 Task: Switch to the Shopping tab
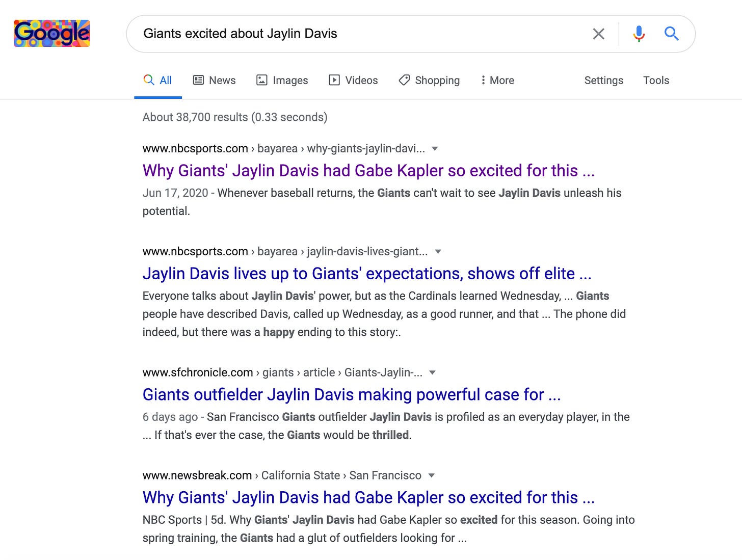(x=429, y=81)
